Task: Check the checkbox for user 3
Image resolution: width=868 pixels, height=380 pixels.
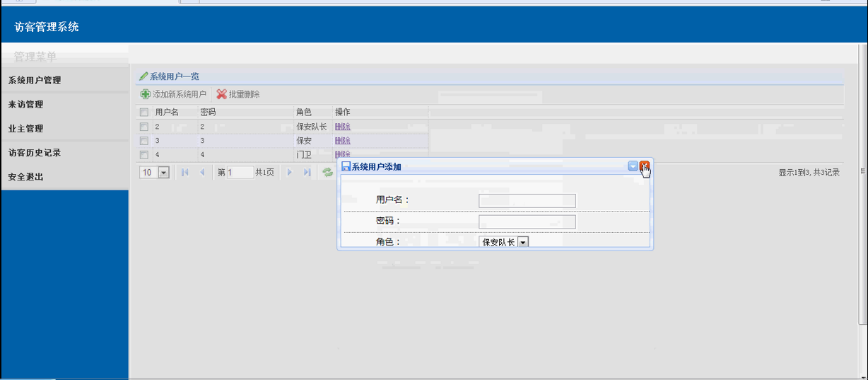Action: 144,141
